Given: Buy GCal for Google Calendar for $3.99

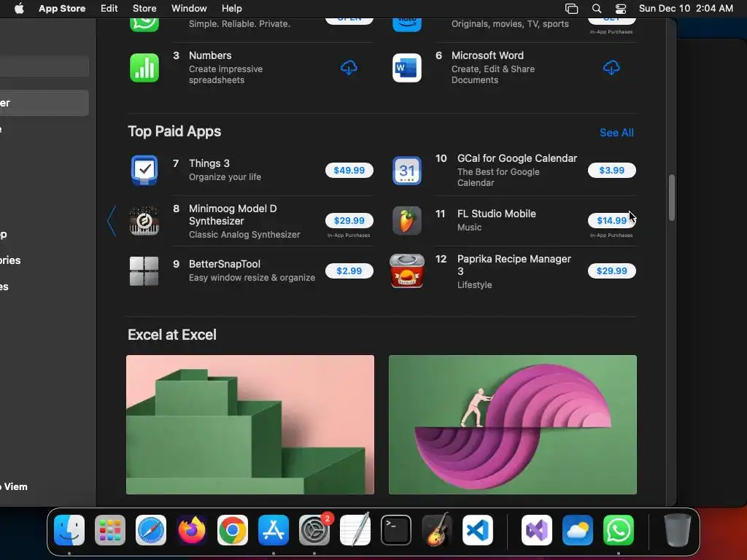Looking at the screenshot, I should click(x=612, y=170).
